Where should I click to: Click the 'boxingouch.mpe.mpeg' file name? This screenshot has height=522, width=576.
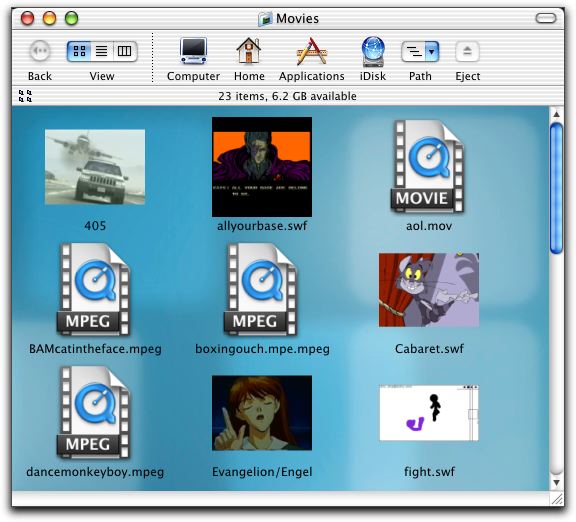pos(262,349)
